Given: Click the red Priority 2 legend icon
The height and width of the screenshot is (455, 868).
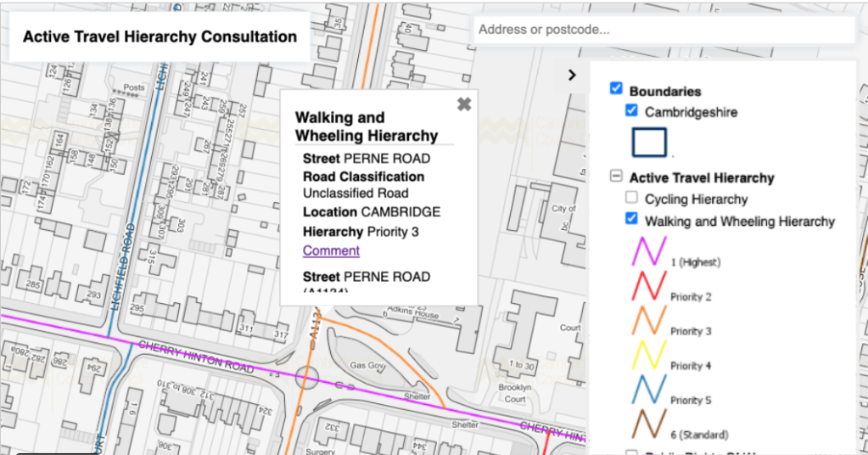Looking at the screenshot, I should coord(648,285).
